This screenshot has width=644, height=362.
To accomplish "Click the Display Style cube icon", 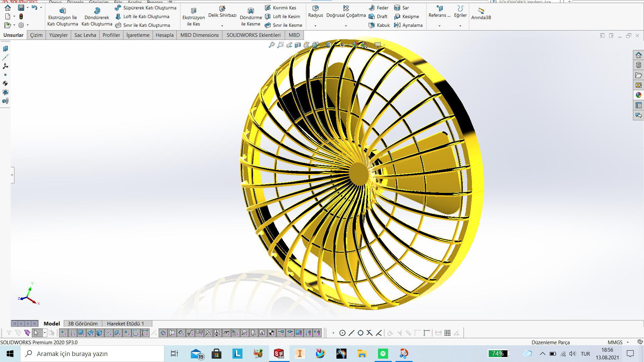I will [329, 45].
